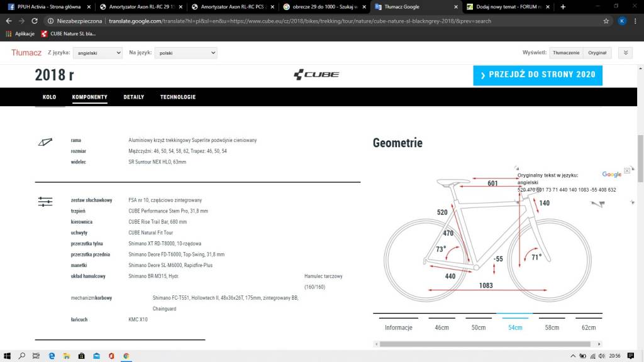The height and width of the screenshot is (362, 644).
Task: Open a new browser tab
Action: pos(563,6)
